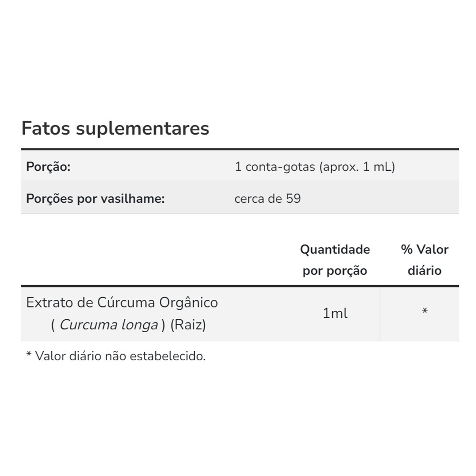Click the 1 conta-gotas serving value
Viewport: 476px width, 476px height.
pyautogui.click(x=315, y=167)
